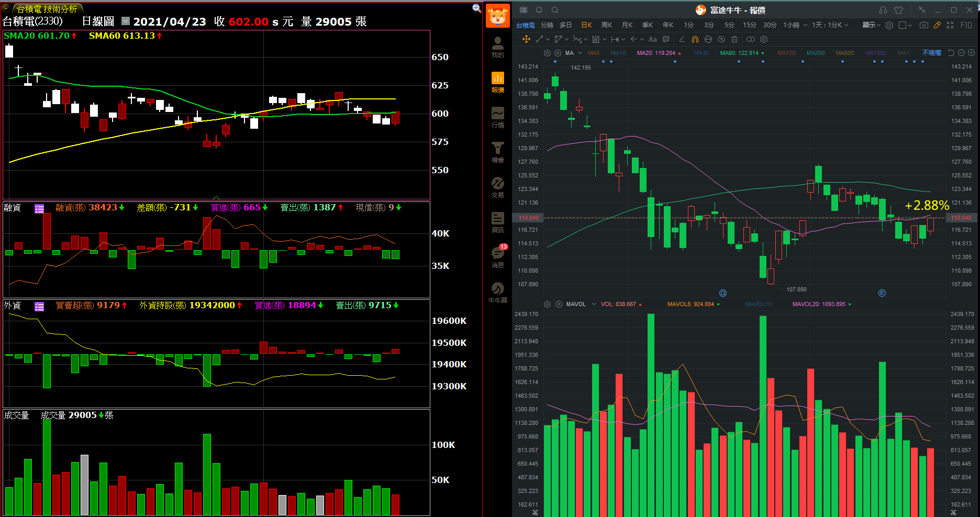Toggle hide drawings eye icon
Image resolution: width=980 pixels, height=517 pixels.
point(721,39)
